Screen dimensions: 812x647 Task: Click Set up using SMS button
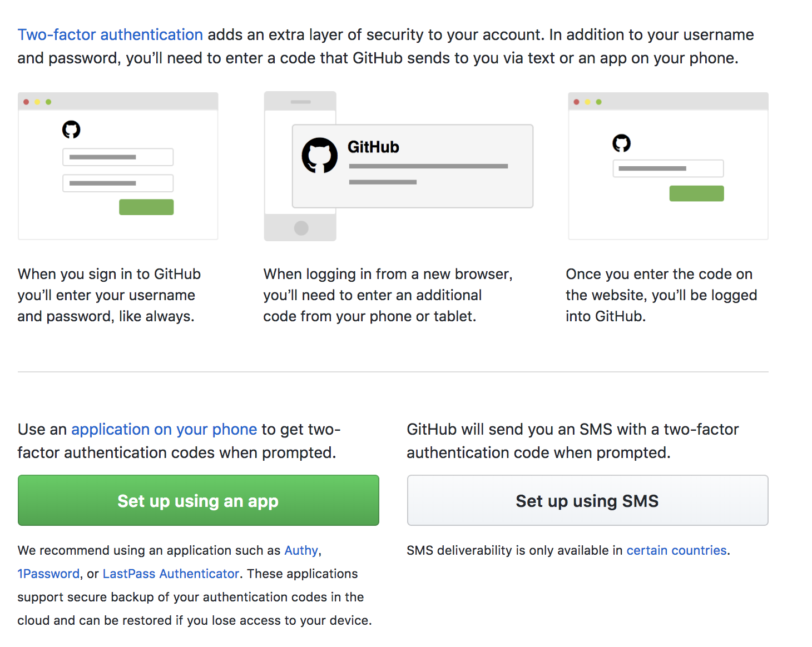coord(588,500)
